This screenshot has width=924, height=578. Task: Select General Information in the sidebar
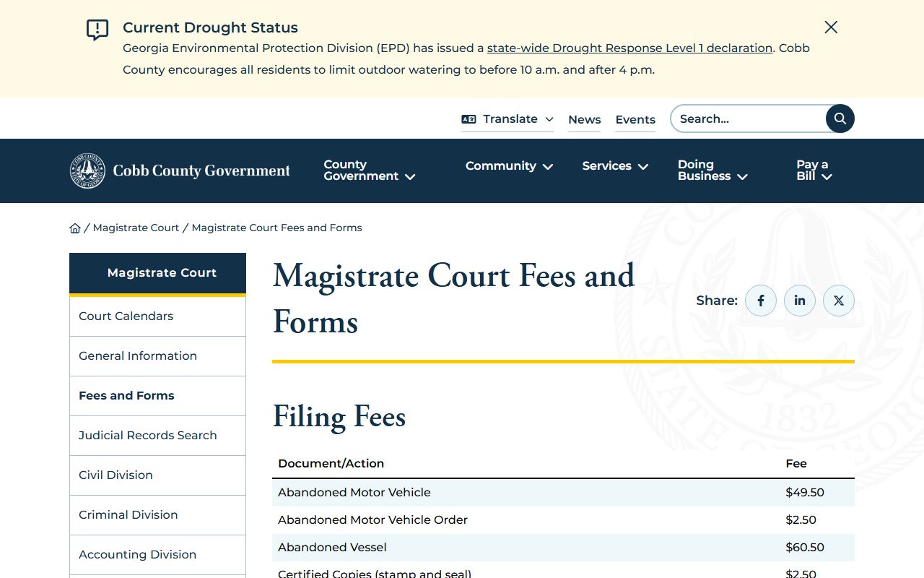(x=157, y=356)
